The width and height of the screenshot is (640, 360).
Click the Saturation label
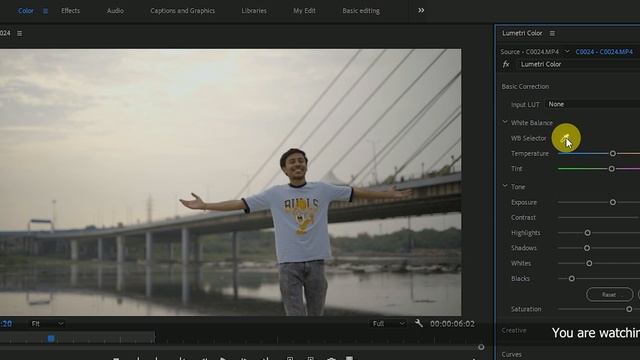click(x=526, y=309)
